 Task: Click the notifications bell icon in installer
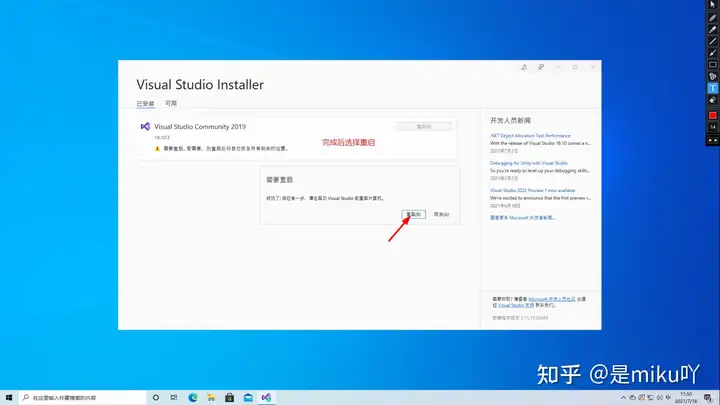point(524,68)
